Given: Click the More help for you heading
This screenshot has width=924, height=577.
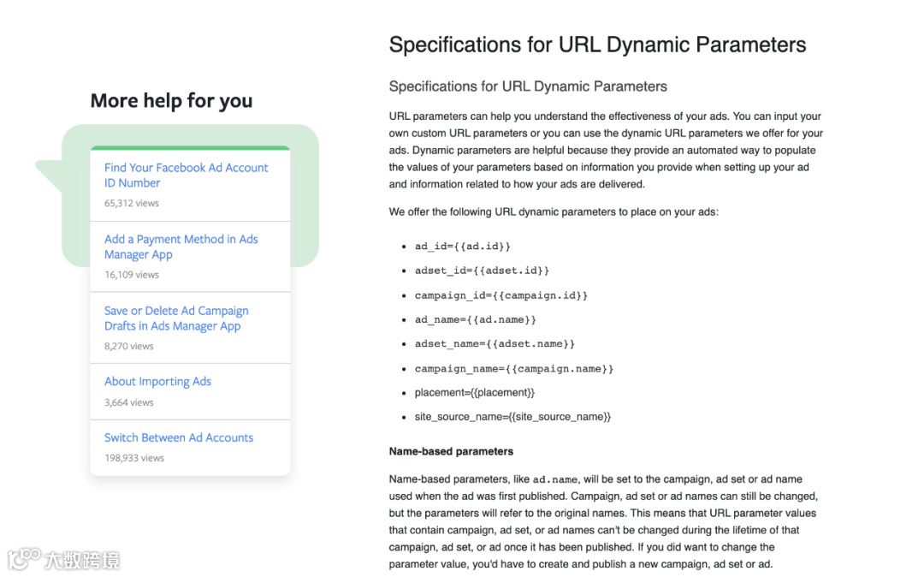Looking at the screenshot, I should [x=171, y=101].
